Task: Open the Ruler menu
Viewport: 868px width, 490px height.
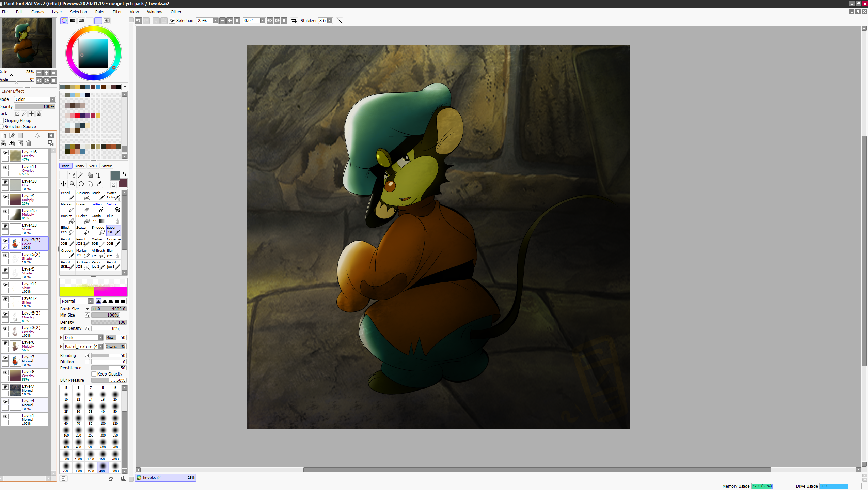Action: point(100,12)
